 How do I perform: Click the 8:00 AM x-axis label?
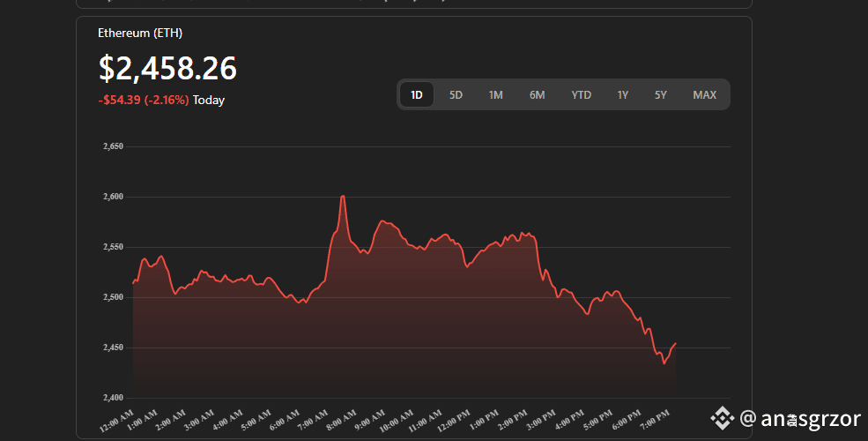pyautogui.click(x=341, y=421)
